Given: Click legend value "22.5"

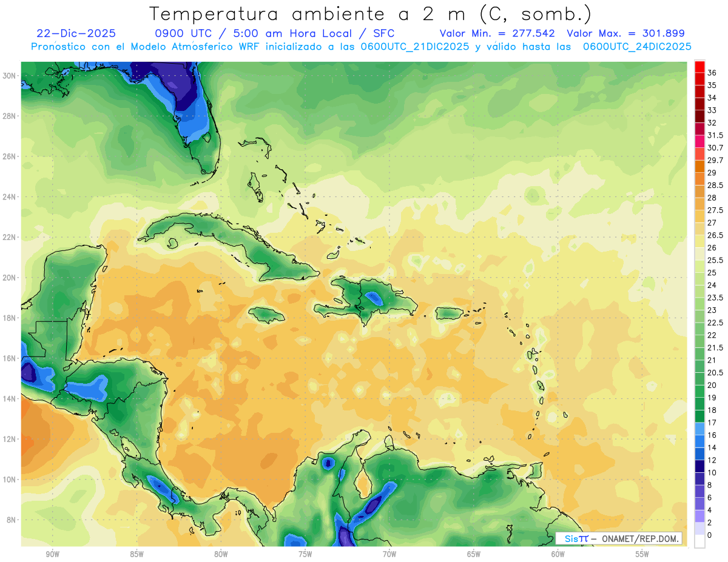Looking at the screenshot, I should click(x=715, y=323).
